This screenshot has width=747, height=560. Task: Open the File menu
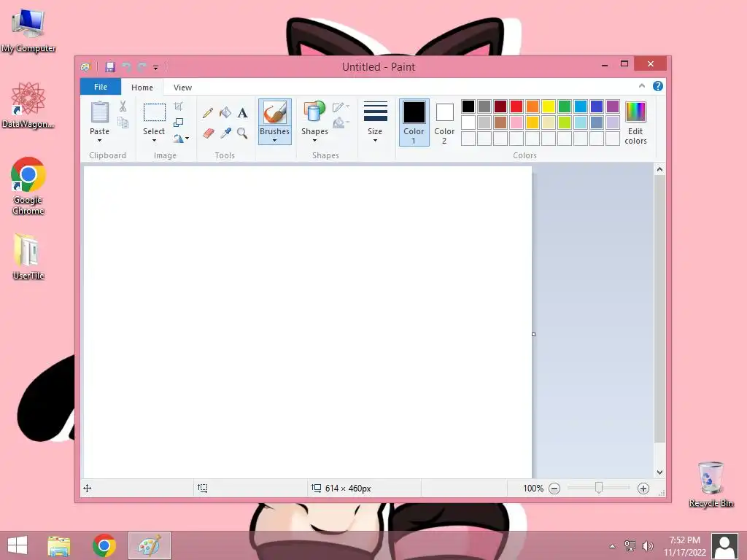tap(101, 87)
